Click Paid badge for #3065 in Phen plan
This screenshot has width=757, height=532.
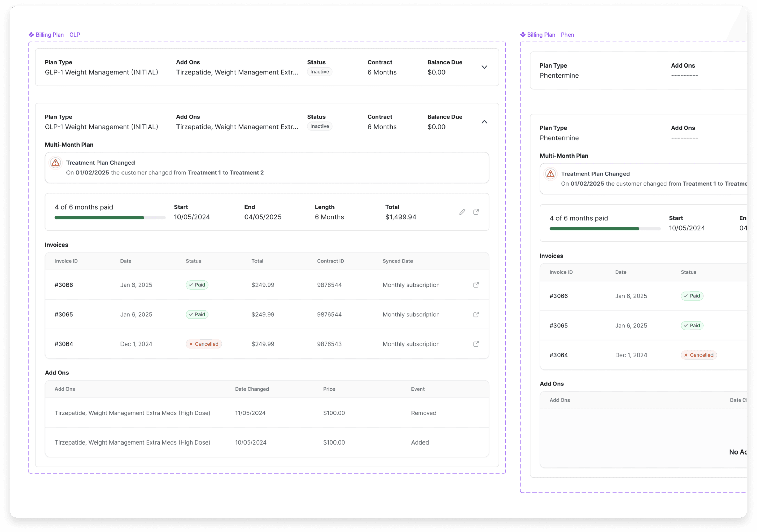(x=692, y=326)
